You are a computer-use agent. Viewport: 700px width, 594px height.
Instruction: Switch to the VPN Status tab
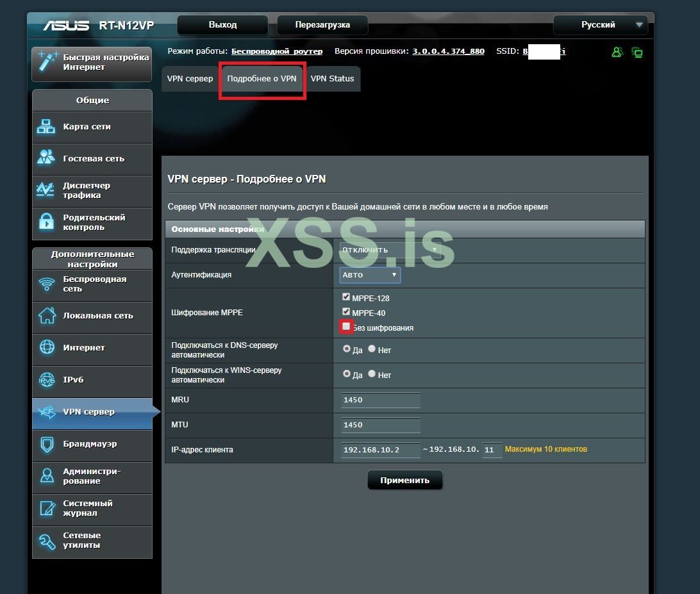[332, 79]
